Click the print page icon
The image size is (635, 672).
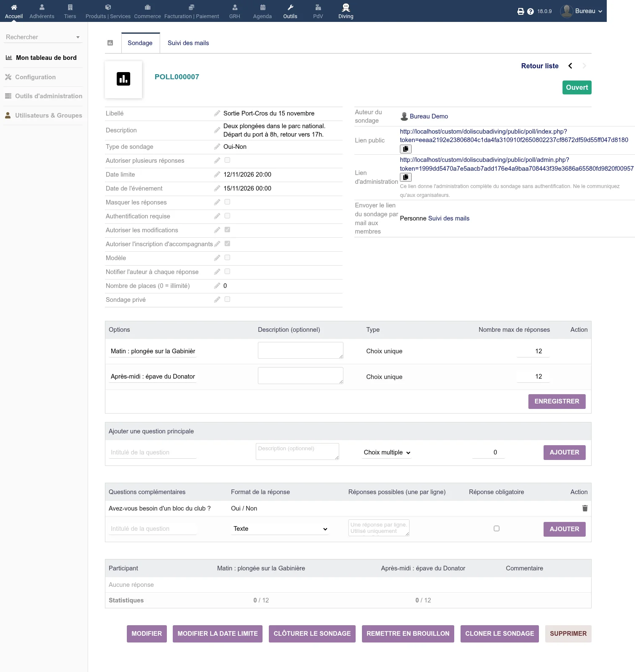tap(521, 11)
